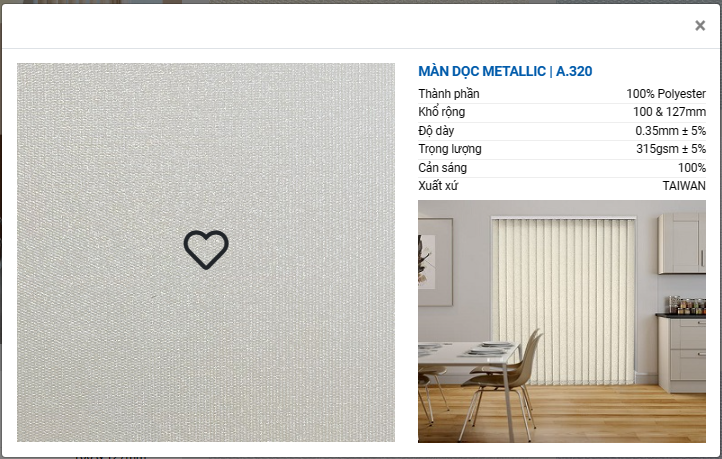Click the vertical blinds in the room photo
Viewport: 722px width, 459px height.
564,300
